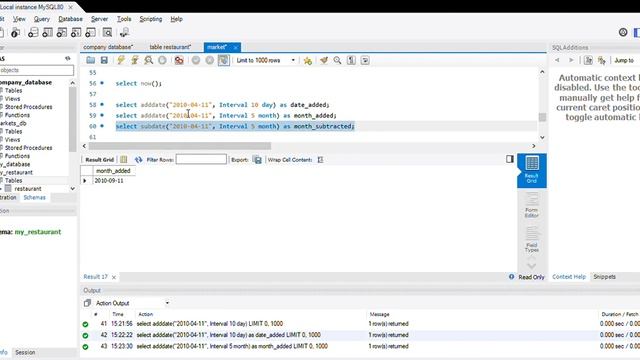The image size is (640, 360).
Task: Click the create new function icon
Action: tap(90, 33)
